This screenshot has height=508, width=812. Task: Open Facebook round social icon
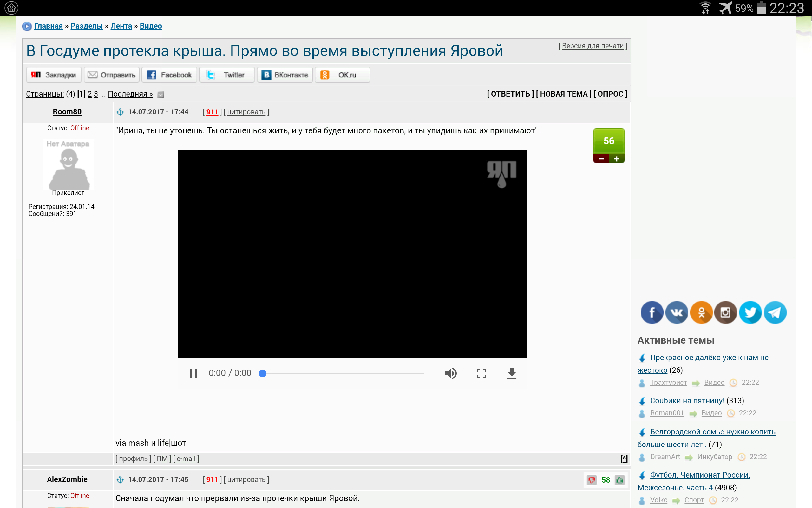pos(652,312)
